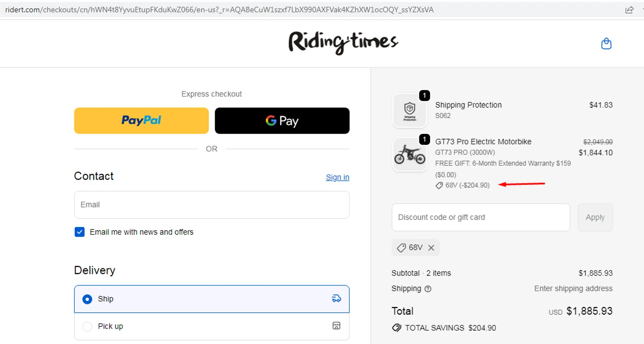Click the subtotal amount $1,885.93
Viewport: 644px width, 344px height.
(x=595, y=273)
